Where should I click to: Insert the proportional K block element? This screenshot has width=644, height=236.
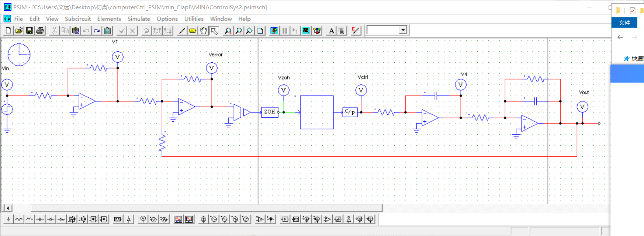point(285,219)
